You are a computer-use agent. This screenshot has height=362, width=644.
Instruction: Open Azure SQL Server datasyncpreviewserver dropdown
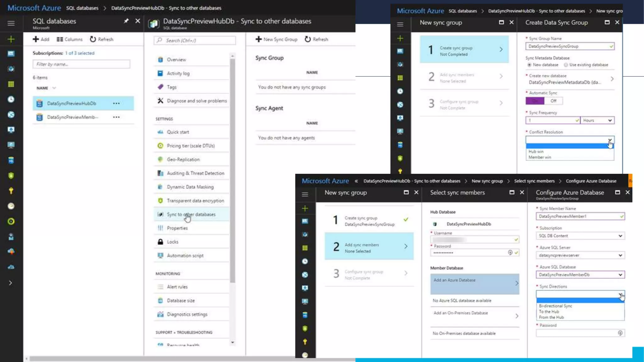580,255
